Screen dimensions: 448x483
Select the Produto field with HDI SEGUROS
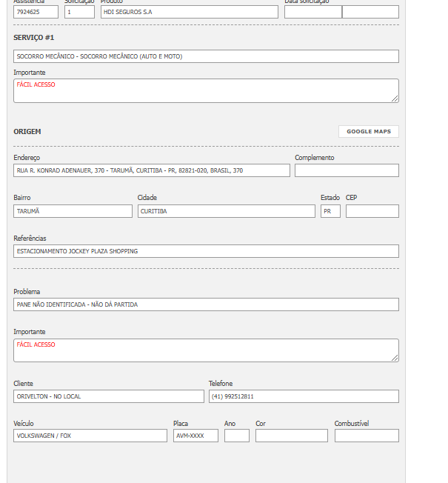189,12
